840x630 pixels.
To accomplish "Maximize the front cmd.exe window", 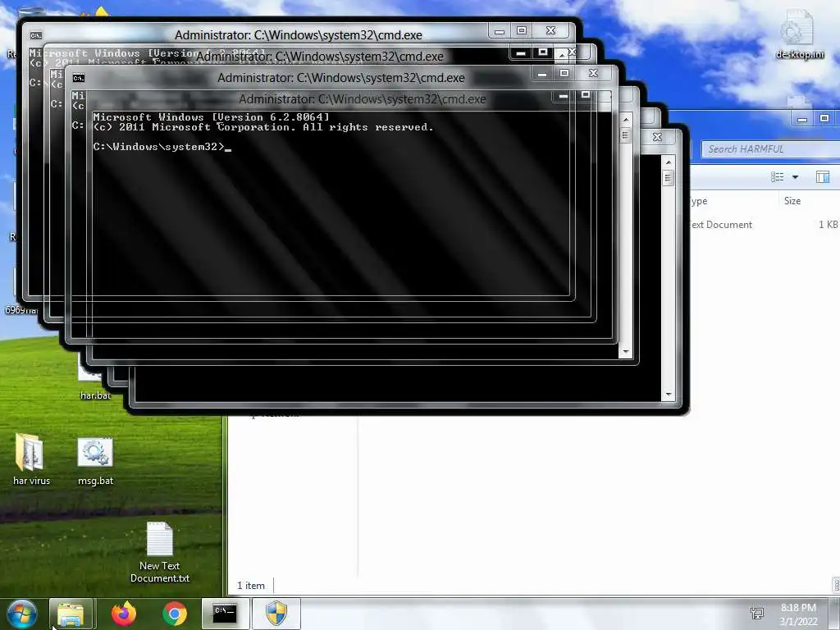I will coord(586,95).
